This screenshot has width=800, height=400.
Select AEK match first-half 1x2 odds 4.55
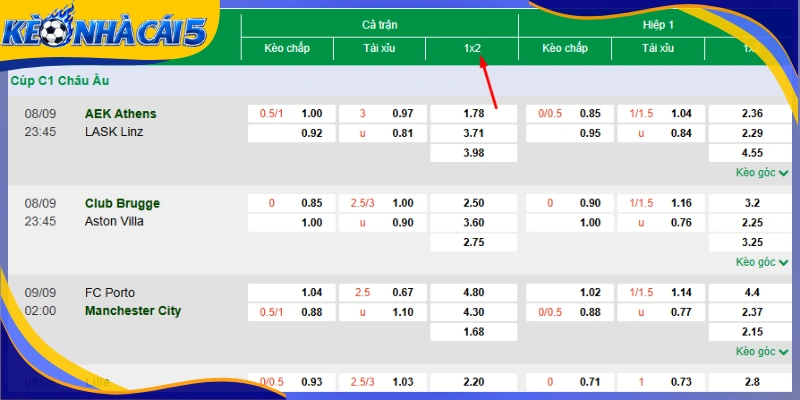752,153
